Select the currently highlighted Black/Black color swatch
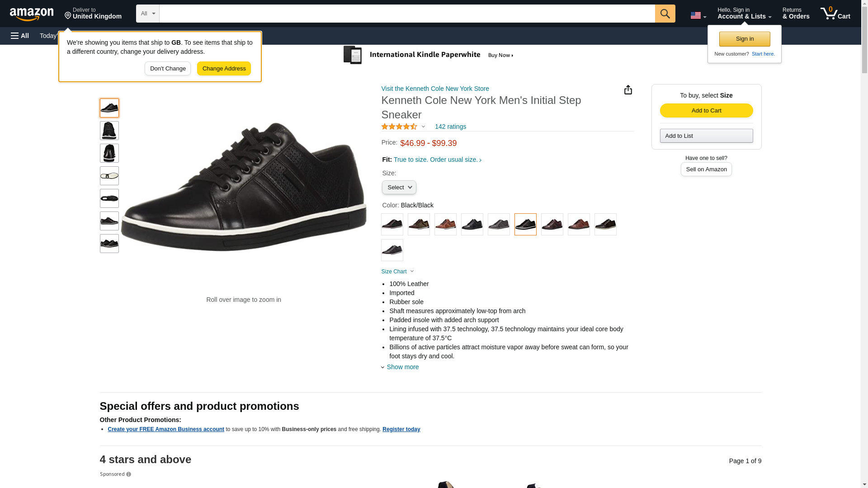 (525, 224)
